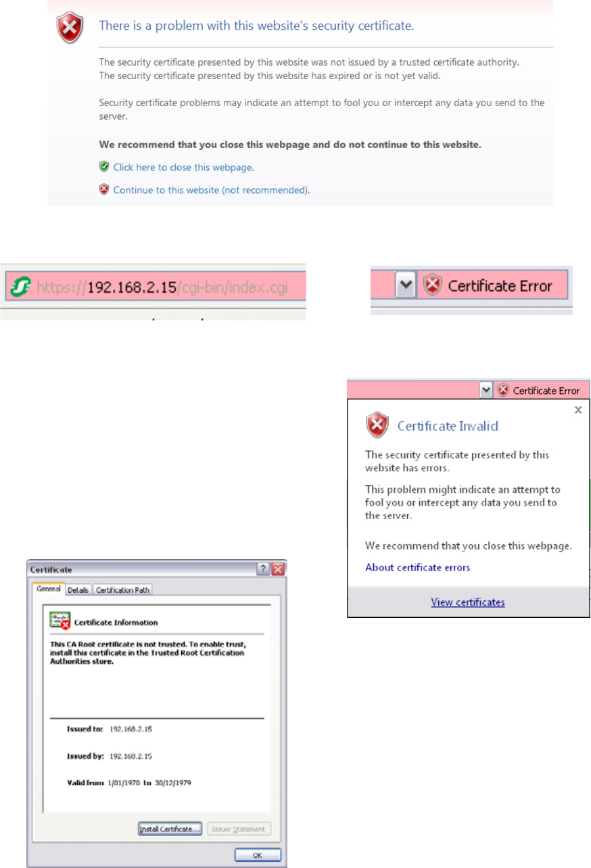Open About certificate errors link

coord(418,567)
